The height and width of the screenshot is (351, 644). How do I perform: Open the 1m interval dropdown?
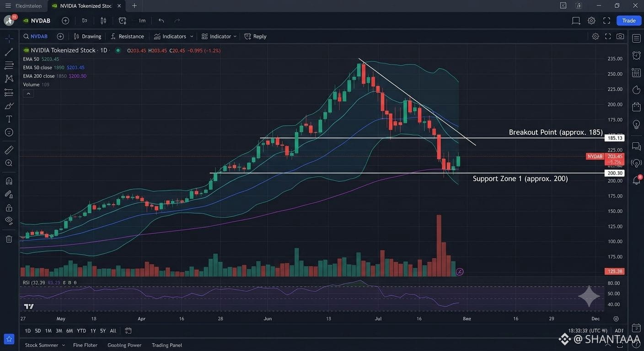pos(142,21)
